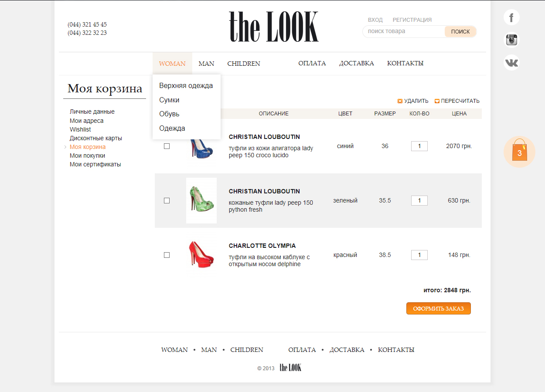Image resolution: width=545 pixels, height=392 pixels.
Task: Click the footer WOMAN link
Action: click(174, 350)
